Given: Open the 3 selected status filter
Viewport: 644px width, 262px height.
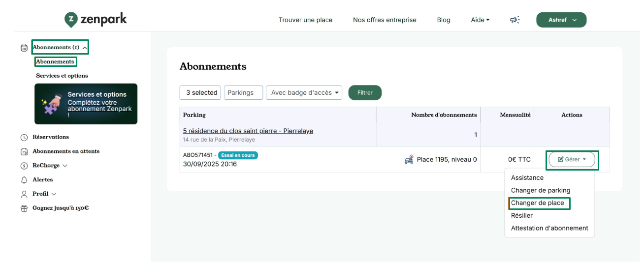Looking at the screenshot, I should [x=201, y=92].
